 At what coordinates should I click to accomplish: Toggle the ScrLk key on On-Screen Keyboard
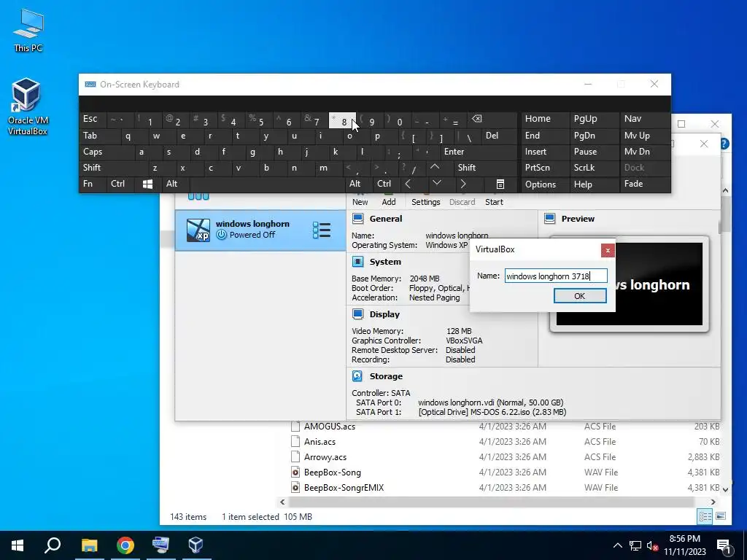(x=595, y=168)
